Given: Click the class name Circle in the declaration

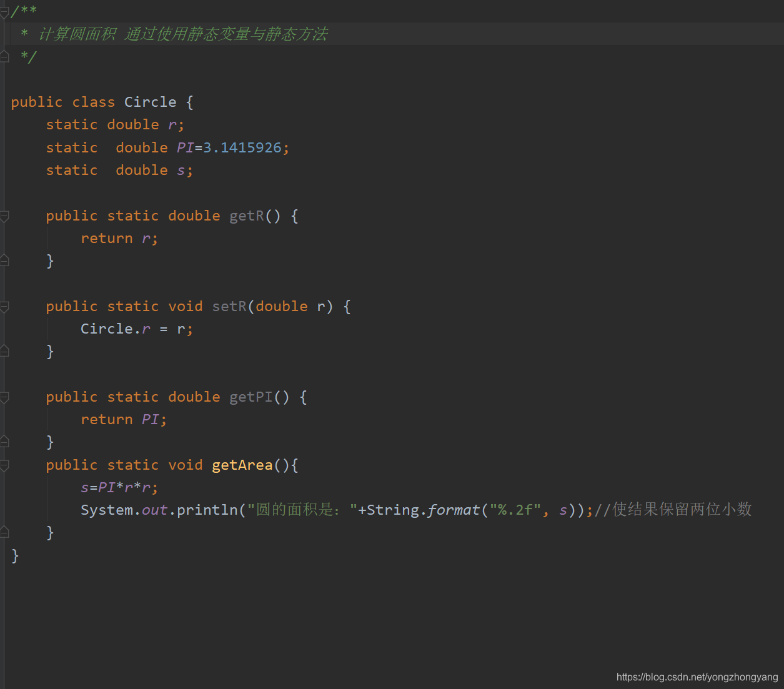Looking at the screenshot, I should [x=150, y=102].
